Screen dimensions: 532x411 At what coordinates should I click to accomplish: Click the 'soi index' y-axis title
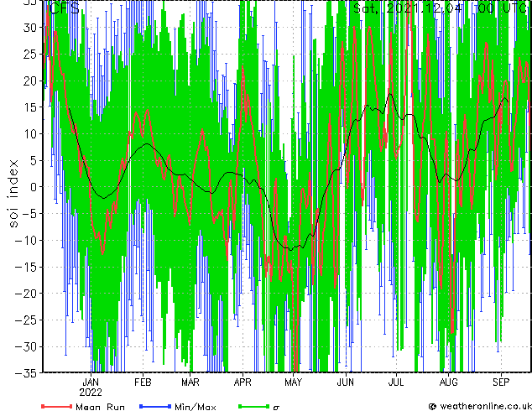pos(13,193)
